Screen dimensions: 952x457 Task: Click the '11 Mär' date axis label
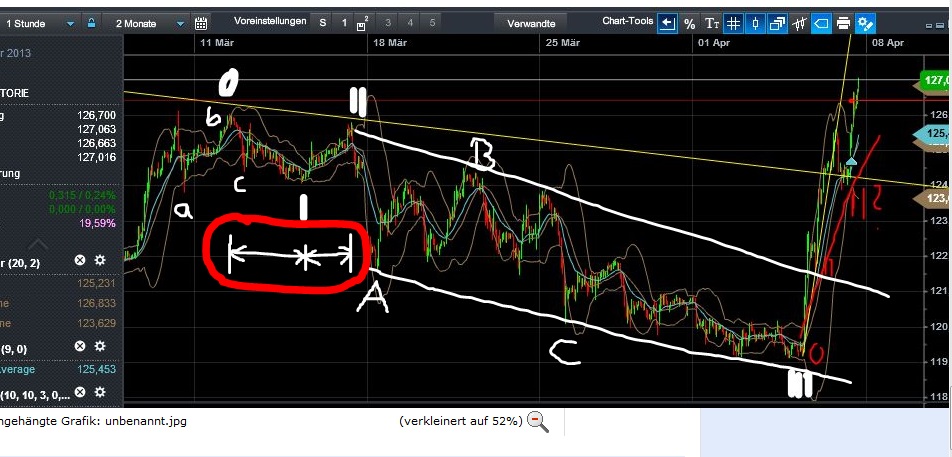(217, 42)
